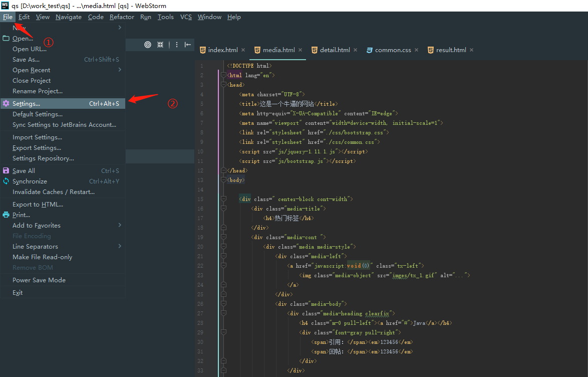Viewport: 588px width, 377px height.
Task: Switch to the index.html tab
Action: pos(223,50)
